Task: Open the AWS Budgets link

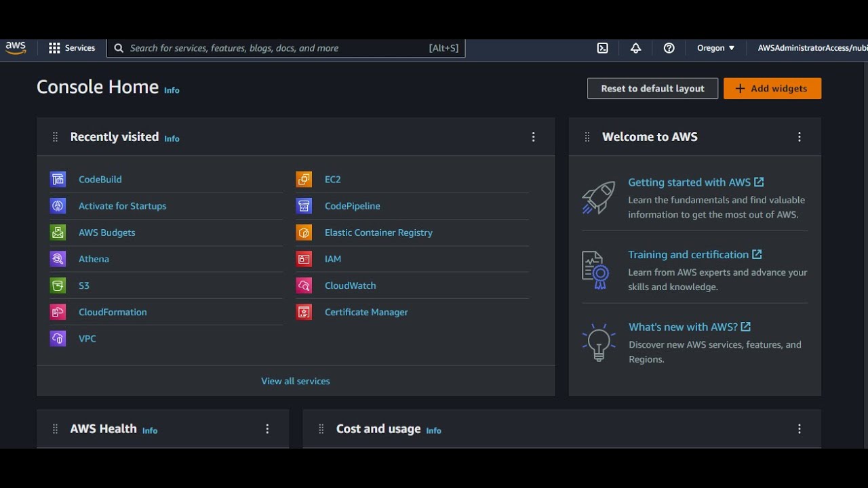Action: click(107, 232)
